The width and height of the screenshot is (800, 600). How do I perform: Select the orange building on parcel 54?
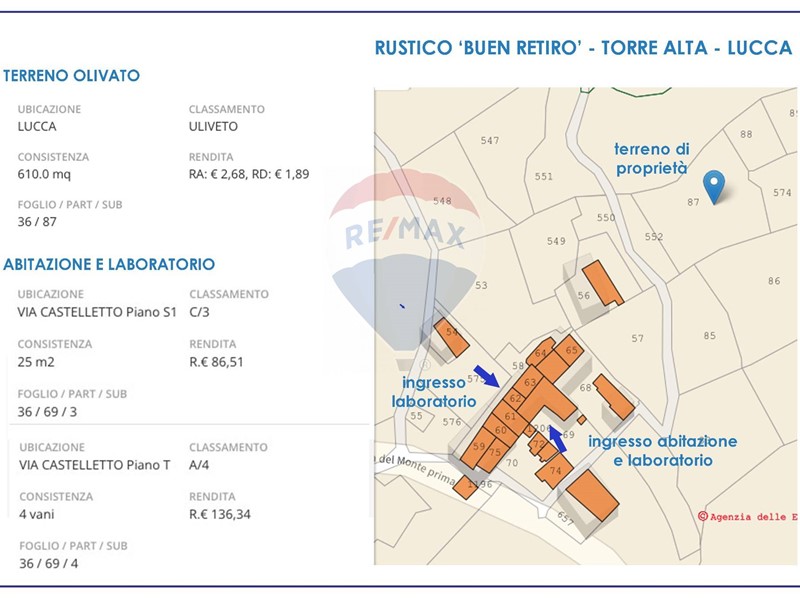pyautogui.click(x=449, y=337)
